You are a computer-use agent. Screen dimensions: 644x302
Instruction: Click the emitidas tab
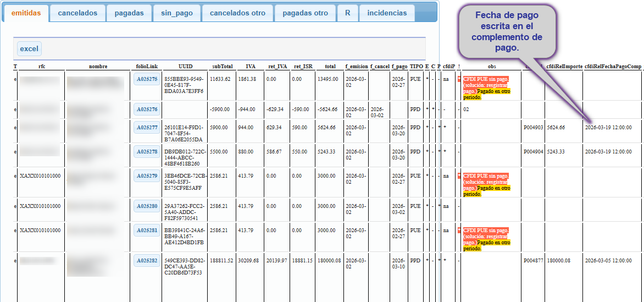point(26,13)
